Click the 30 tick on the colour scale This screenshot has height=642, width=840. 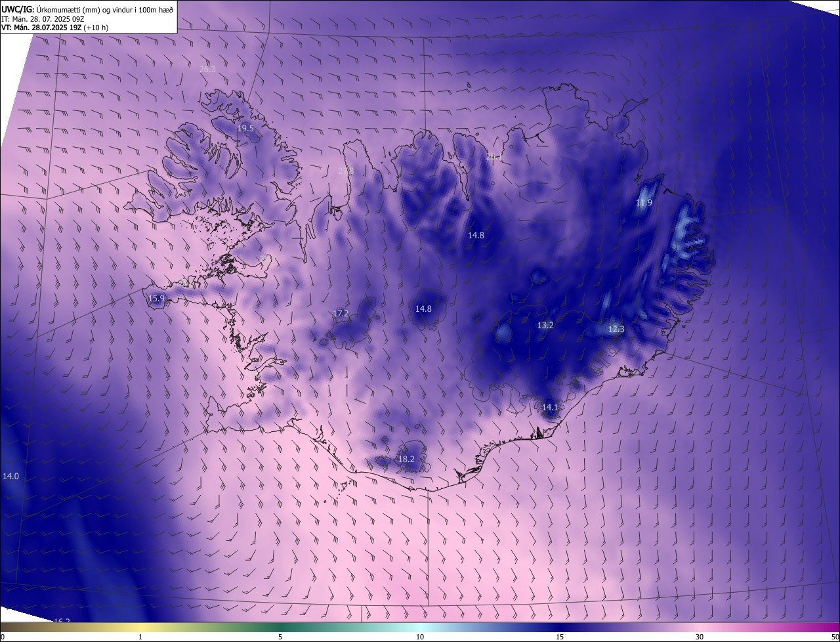point(700,637)
